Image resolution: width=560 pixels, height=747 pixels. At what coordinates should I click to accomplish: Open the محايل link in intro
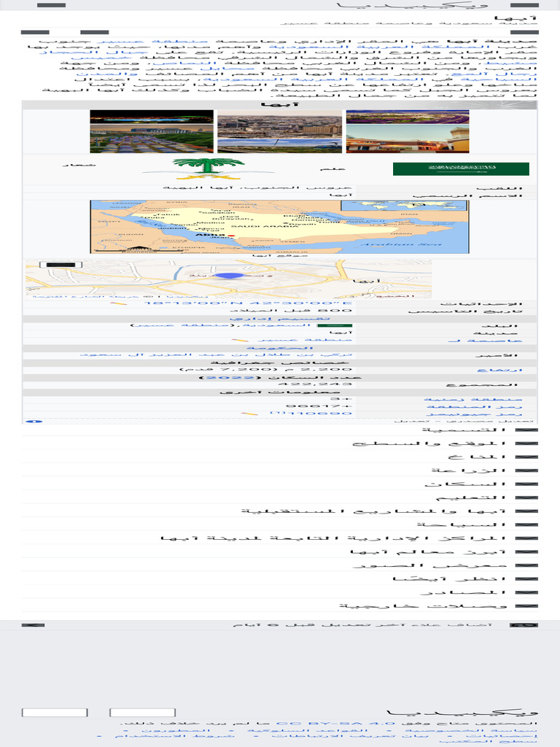coord(227,68)
